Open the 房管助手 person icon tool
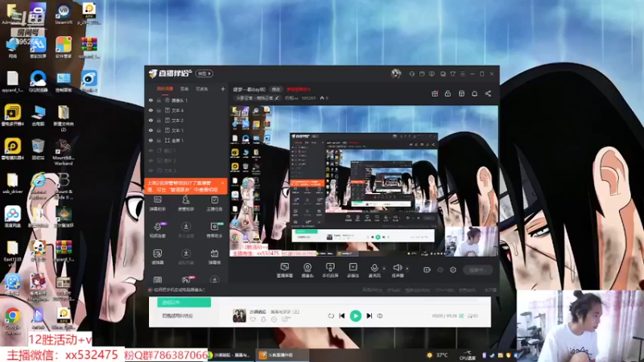 (186, 204)
